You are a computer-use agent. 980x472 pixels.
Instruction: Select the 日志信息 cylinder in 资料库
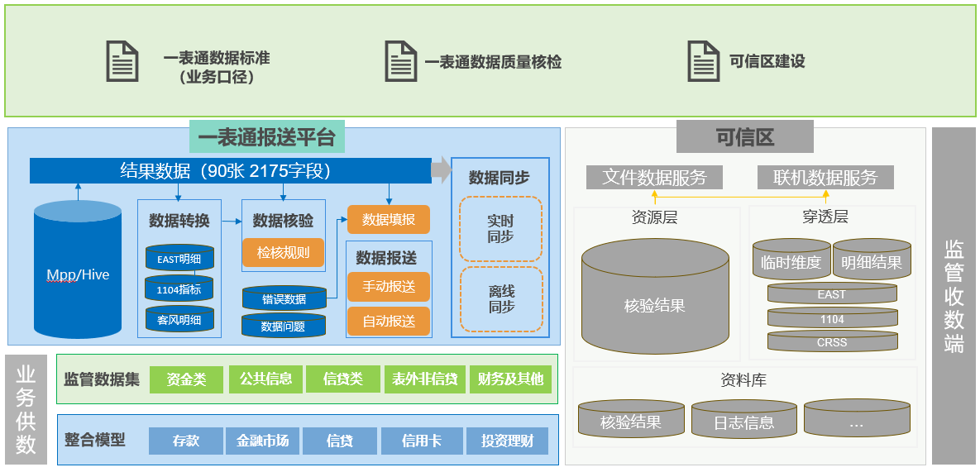tap(743, 422)
